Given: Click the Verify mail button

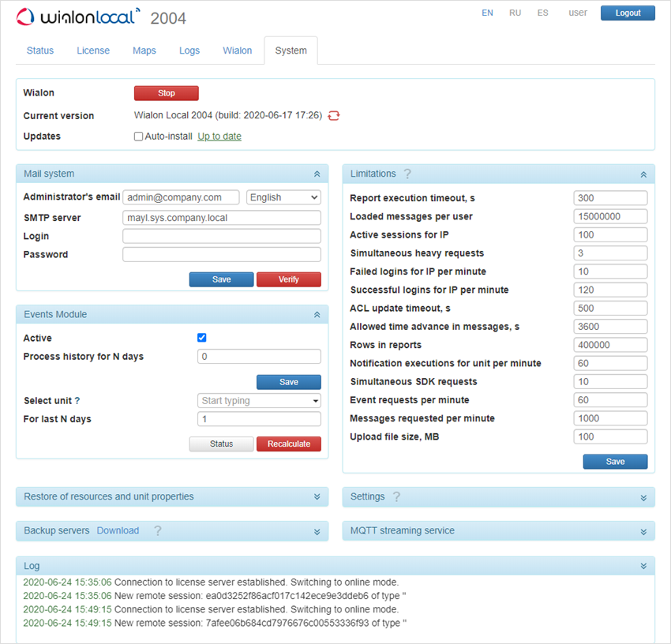Looking at the screenshot, I should [x=289, y=279].
